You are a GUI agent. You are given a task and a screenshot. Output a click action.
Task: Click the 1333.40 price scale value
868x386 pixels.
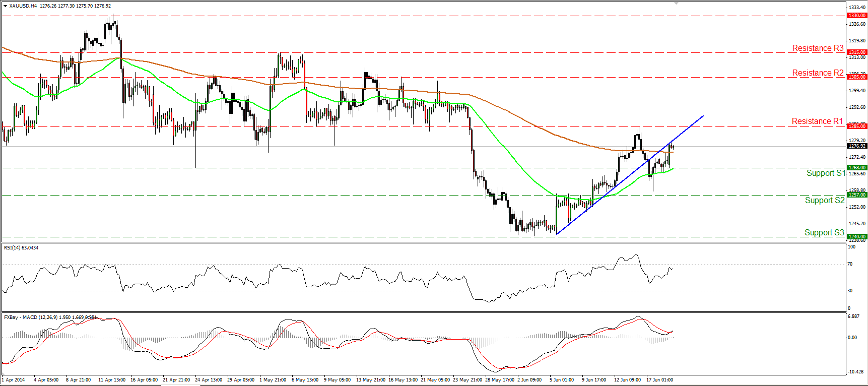[857, 8]
